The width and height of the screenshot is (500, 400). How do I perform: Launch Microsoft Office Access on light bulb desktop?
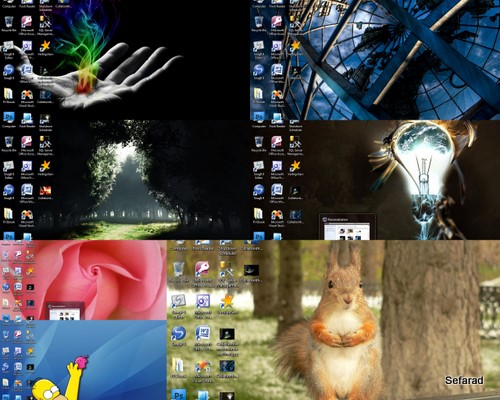[277, 142]
